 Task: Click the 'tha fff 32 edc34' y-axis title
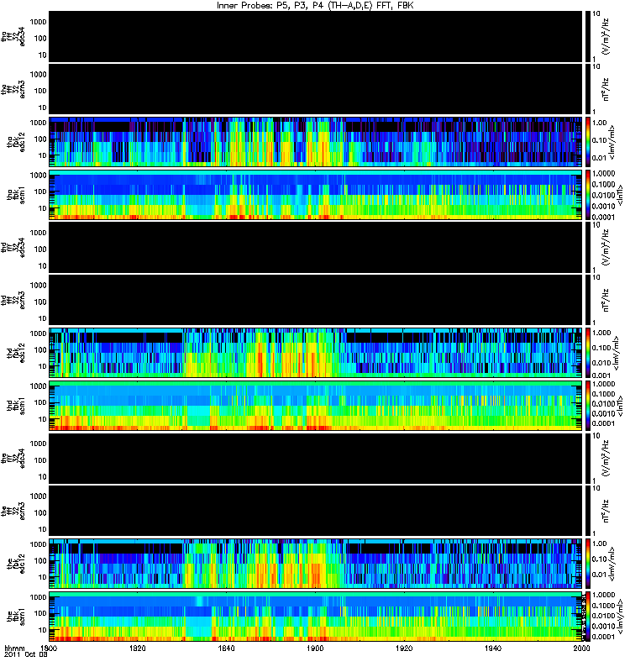click(13, 36)
